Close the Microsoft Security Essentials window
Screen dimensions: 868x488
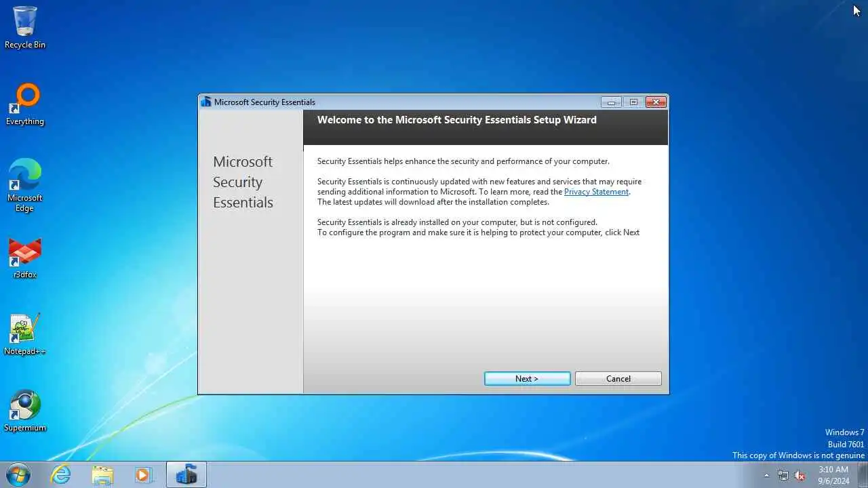tap(655, 102)
